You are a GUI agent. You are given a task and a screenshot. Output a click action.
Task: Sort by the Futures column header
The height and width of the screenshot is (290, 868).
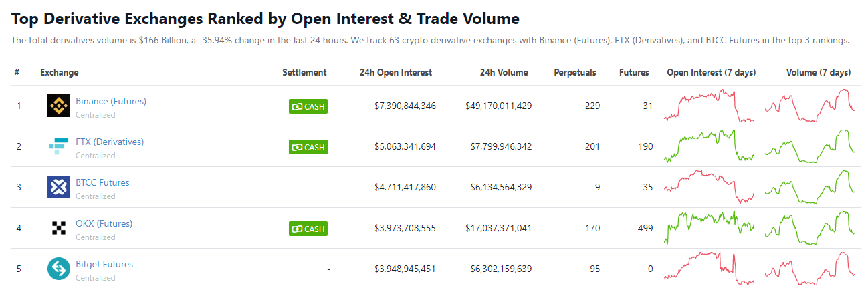(634, 72)
